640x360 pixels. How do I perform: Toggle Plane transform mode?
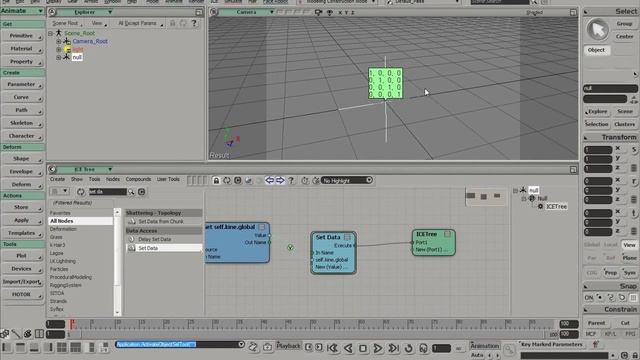click(x=629, y=258)
